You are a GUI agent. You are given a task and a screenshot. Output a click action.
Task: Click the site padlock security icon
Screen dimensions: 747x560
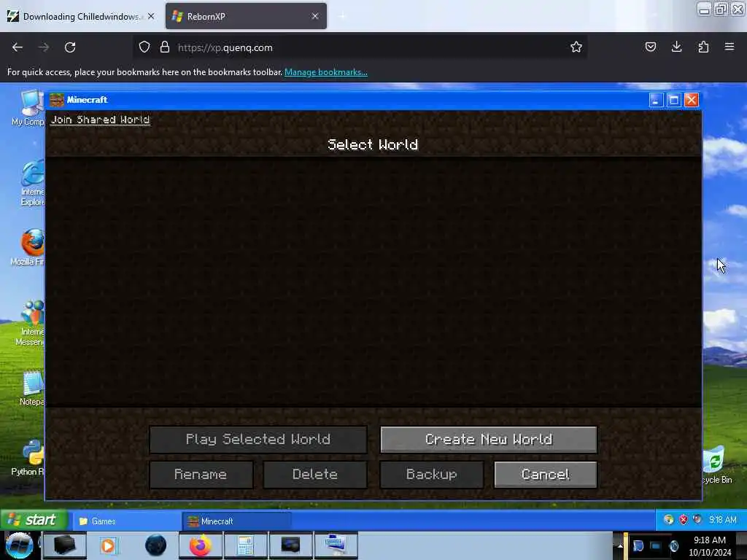click(165, 47)
